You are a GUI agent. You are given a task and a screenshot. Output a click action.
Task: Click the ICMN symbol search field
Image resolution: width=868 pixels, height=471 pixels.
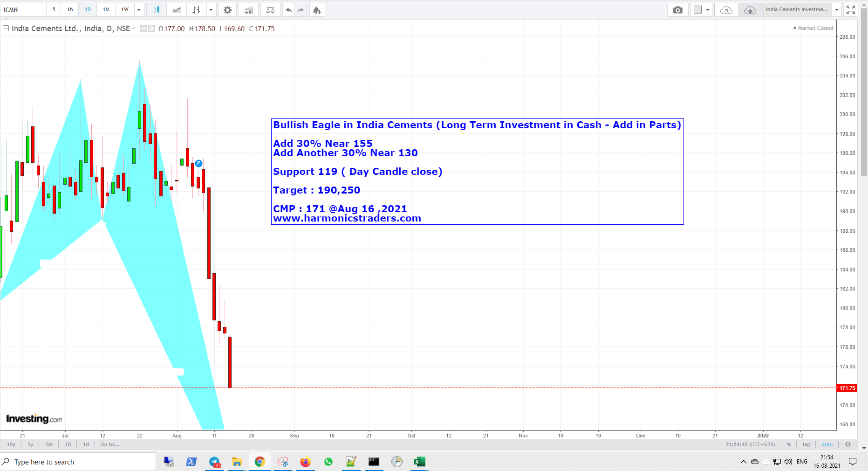tap(23, 10)
